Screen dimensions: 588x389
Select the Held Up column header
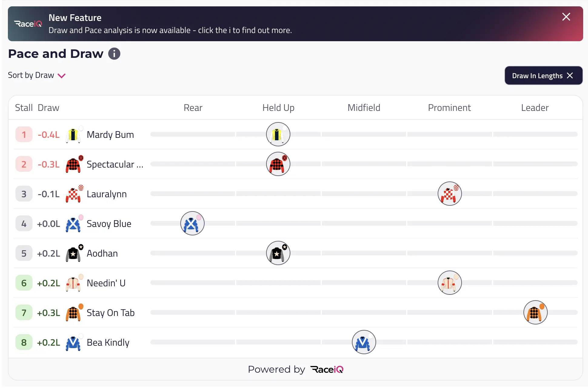278,108
